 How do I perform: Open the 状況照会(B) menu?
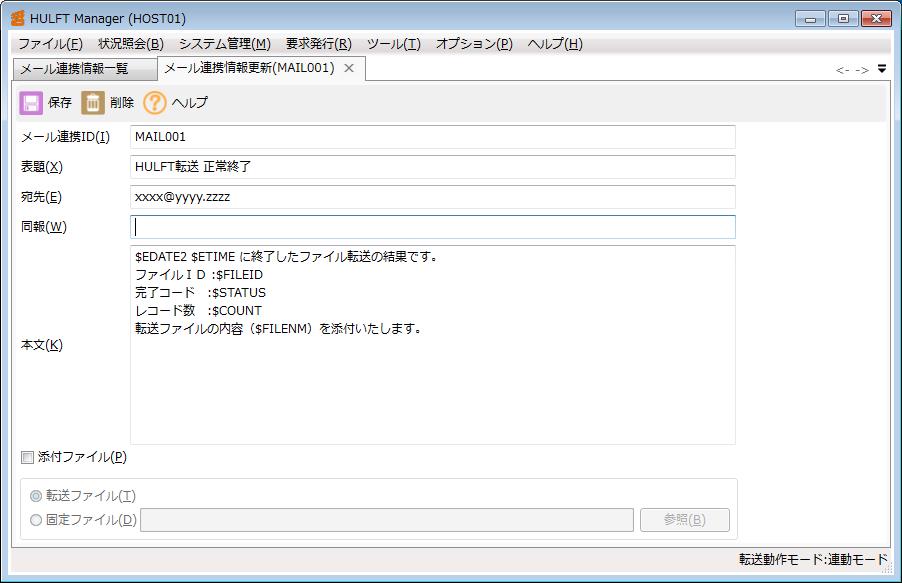click(131, 44)
